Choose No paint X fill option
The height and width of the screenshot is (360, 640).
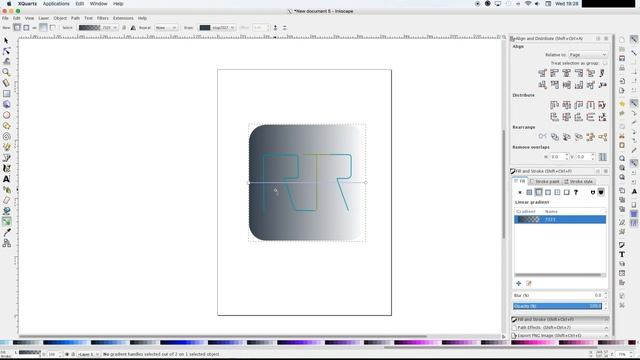pos(520,192)
